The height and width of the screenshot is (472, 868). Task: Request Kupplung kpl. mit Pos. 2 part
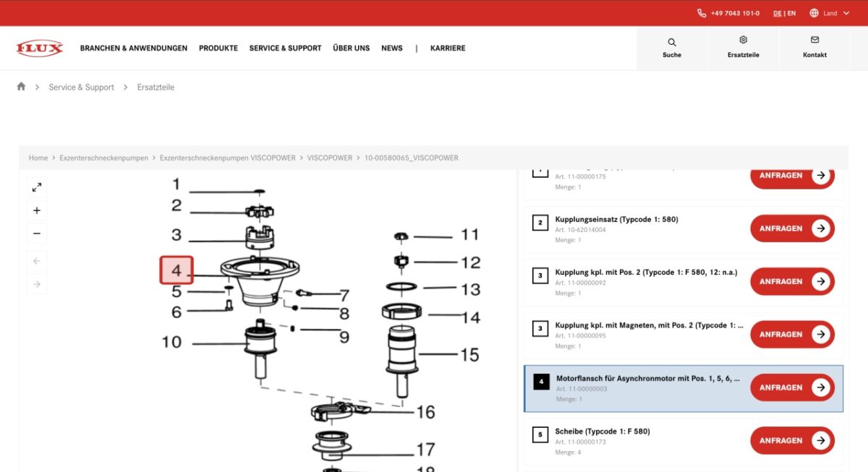(792, 281)
